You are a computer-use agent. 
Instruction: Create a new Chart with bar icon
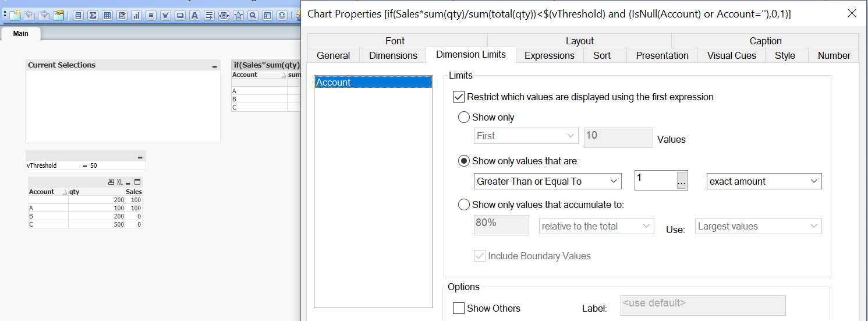point(137,16)
